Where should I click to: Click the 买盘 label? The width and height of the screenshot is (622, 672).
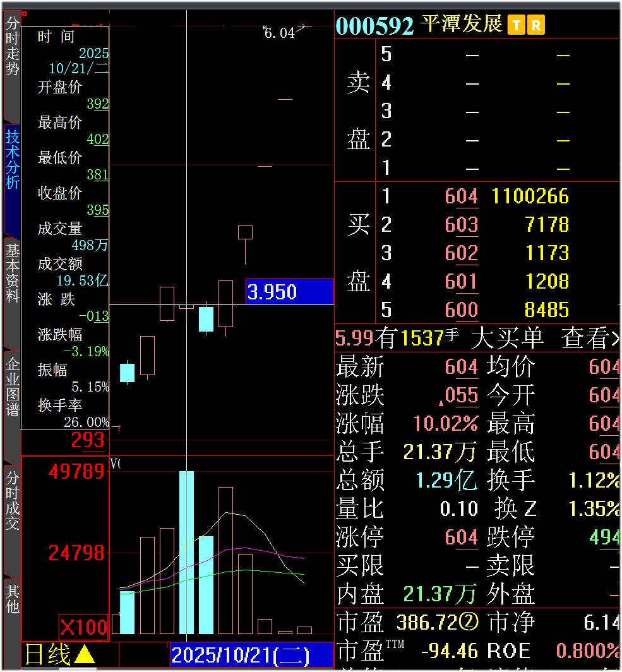point(358,253)
